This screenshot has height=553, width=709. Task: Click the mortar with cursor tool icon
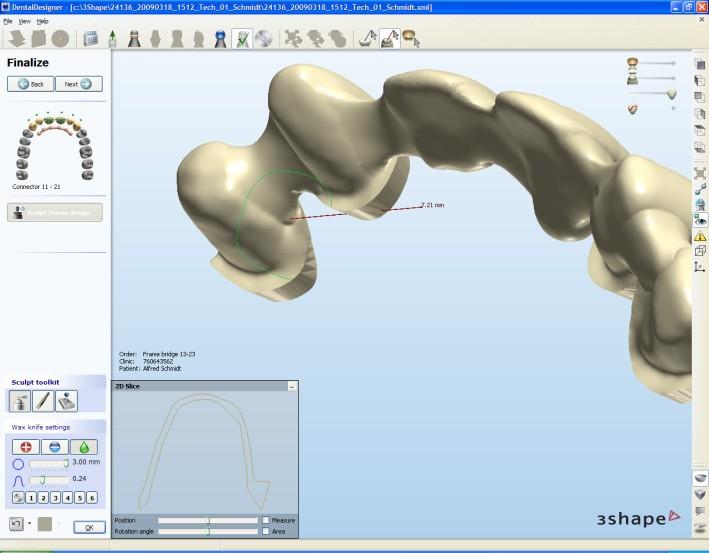[x=368, y=39]
